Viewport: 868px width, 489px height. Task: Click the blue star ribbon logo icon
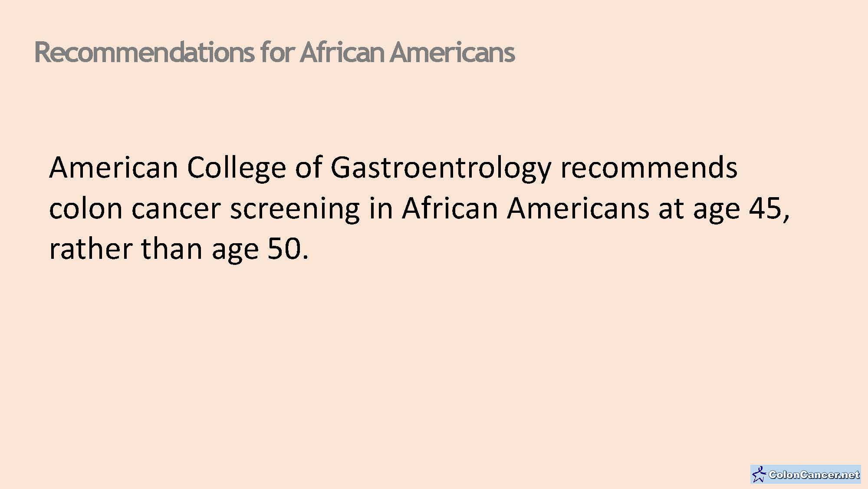tap(759, 474)
